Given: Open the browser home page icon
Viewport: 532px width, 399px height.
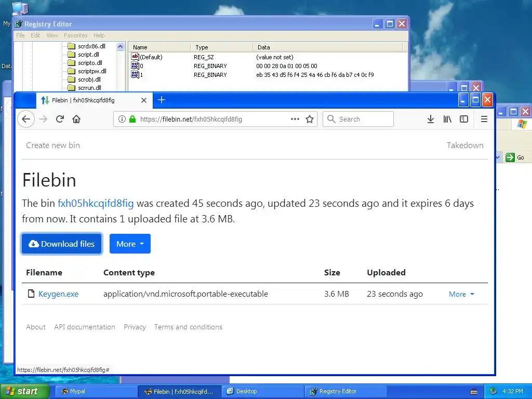Looking at the screenshot, I should point(76,119).
